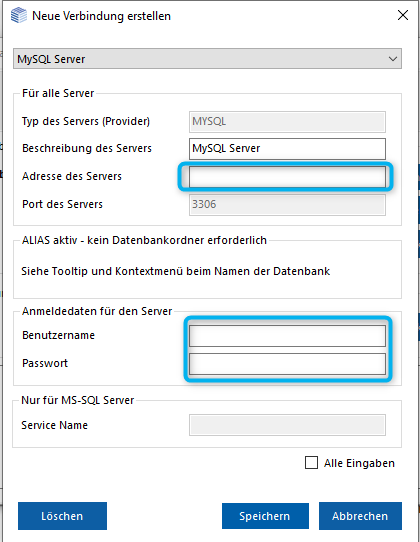The height and width of the screenshot is (542, 420).
Task: Click into the Benutzername input box
Action: point(287,336)
